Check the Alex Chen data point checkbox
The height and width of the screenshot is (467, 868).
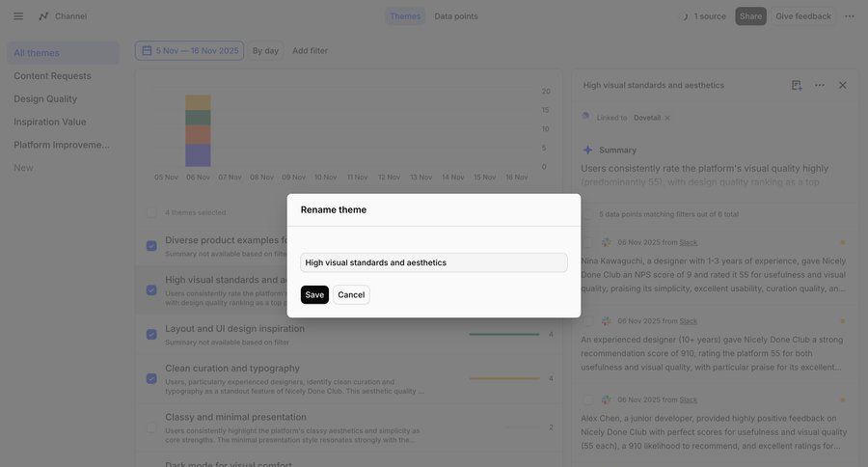click(x=588, y=400)
